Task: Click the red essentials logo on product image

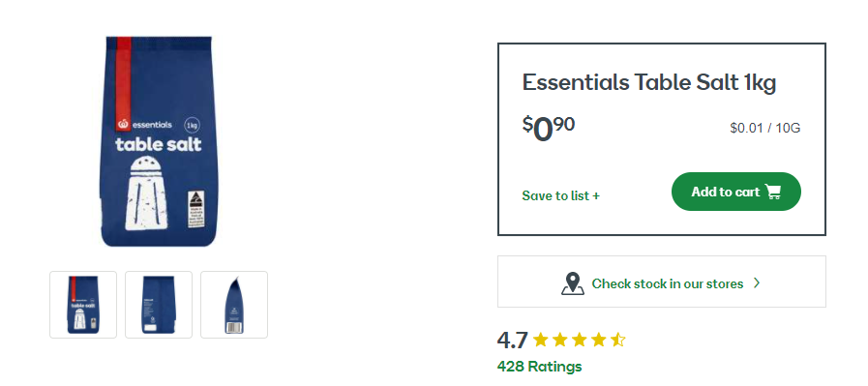Action: [x=123, y=125]
